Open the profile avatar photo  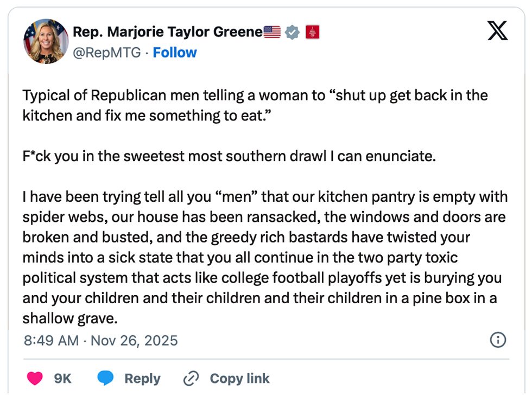[46, 42]
